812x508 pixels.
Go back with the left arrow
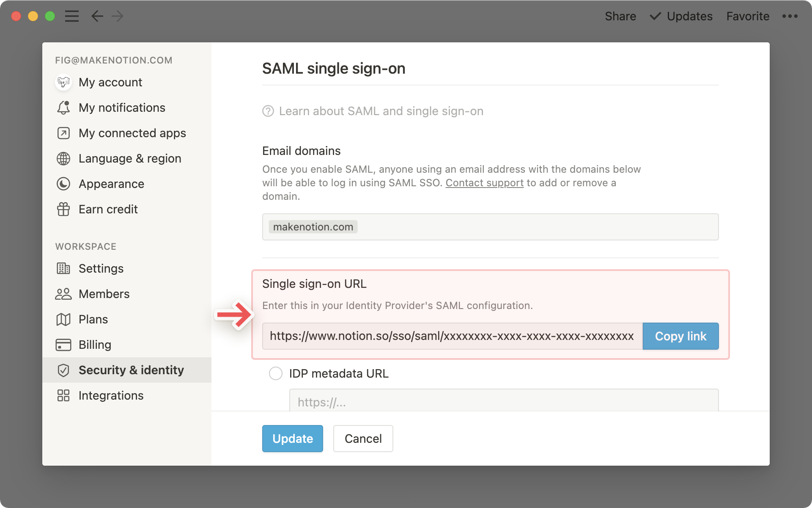97,16
